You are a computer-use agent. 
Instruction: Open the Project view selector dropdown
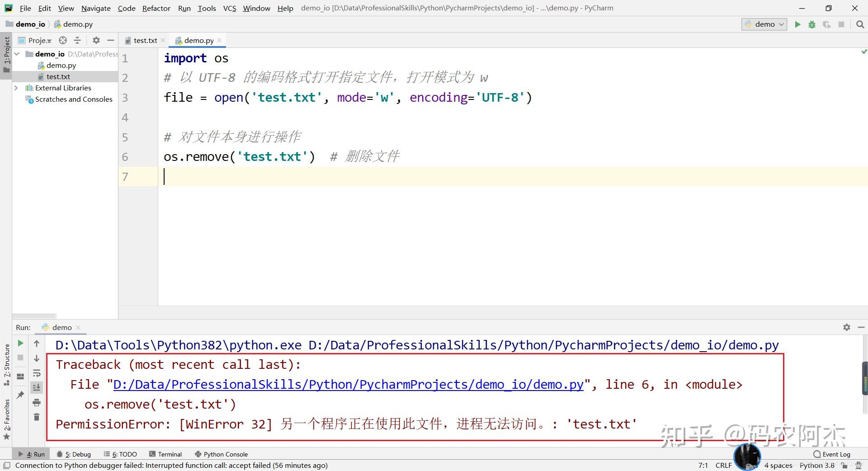coord(35,40)
